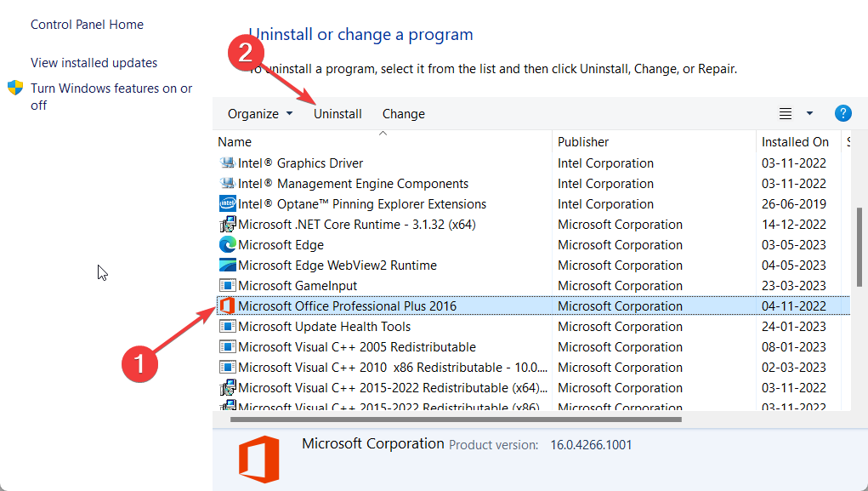Click the Microsoft Edge program icon
This screenshot has width=868, height=491.
point(228,245)
